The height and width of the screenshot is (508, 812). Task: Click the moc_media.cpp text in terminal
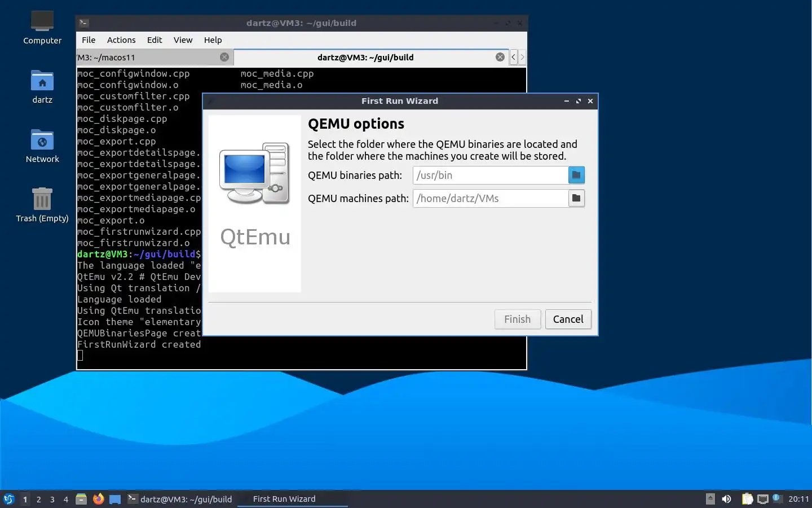(277, 73)
